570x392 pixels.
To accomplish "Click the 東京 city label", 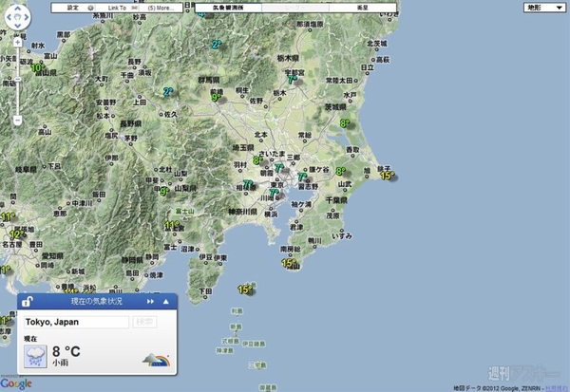I will [x=276, y=184].
